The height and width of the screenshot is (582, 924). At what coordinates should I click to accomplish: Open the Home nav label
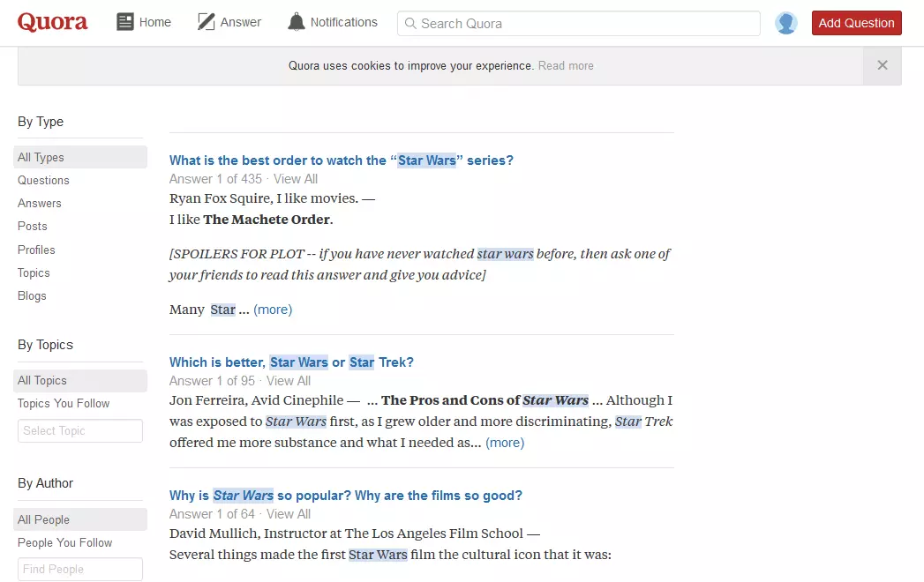[155, 22]
